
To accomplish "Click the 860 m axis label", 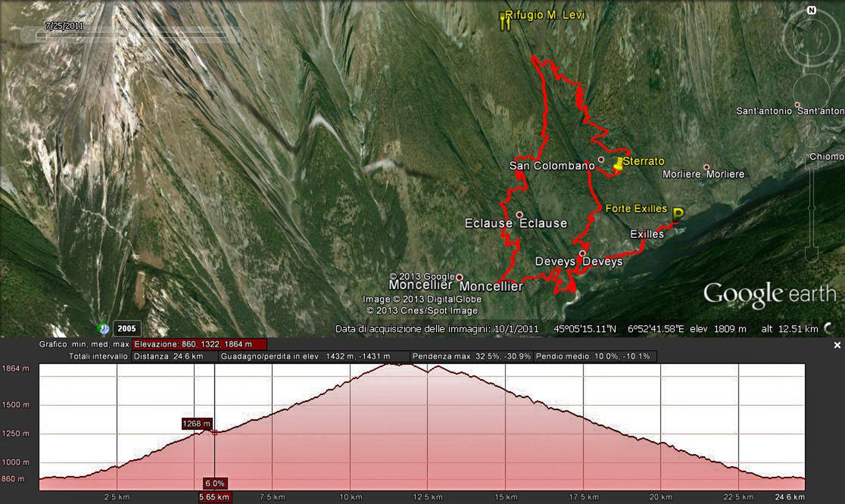I will (x=13, y=479).
